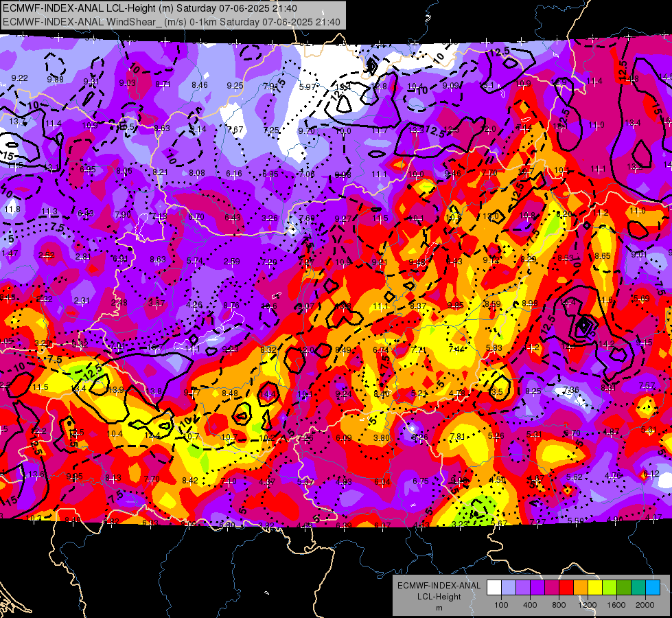Click the grid value 3.80
The image size is (672, 618).
[x=382, y=438]
